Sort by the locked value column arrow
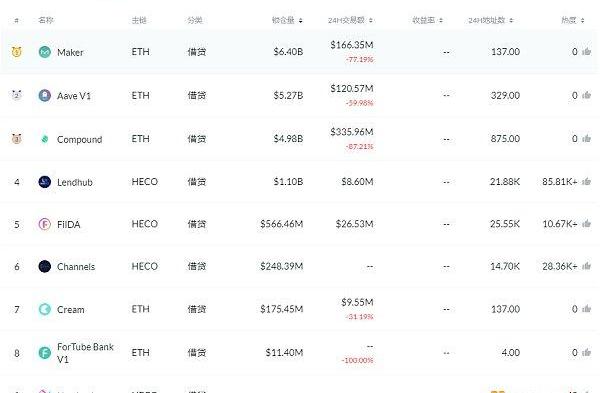This screenshot has width=600, height=393. [x=301, y=20]
